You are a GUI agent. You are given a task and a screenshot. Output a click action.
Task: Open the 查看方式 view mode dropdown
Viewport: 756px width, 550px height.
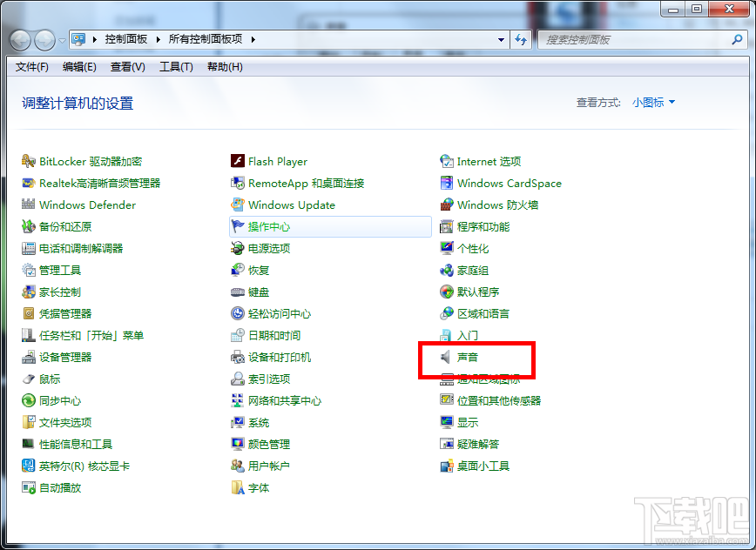[651, 102]
